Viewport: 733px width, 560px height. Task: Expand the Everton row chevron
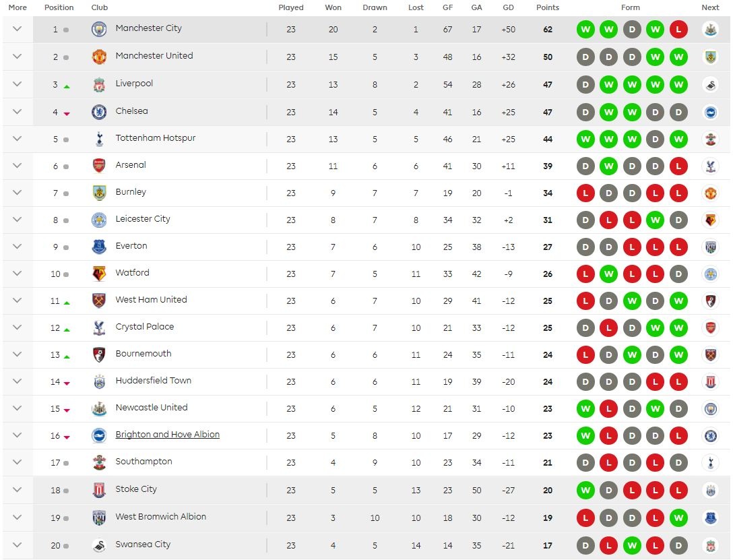coord(17,247)
